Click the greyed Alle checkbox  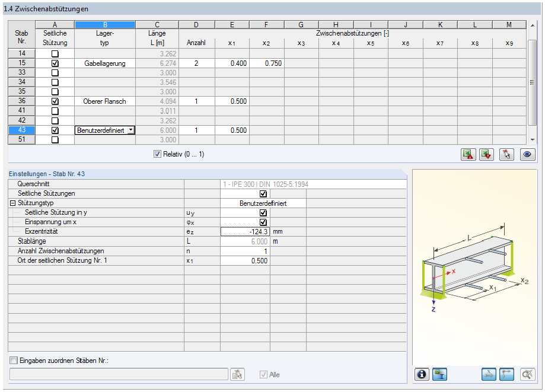263,374
